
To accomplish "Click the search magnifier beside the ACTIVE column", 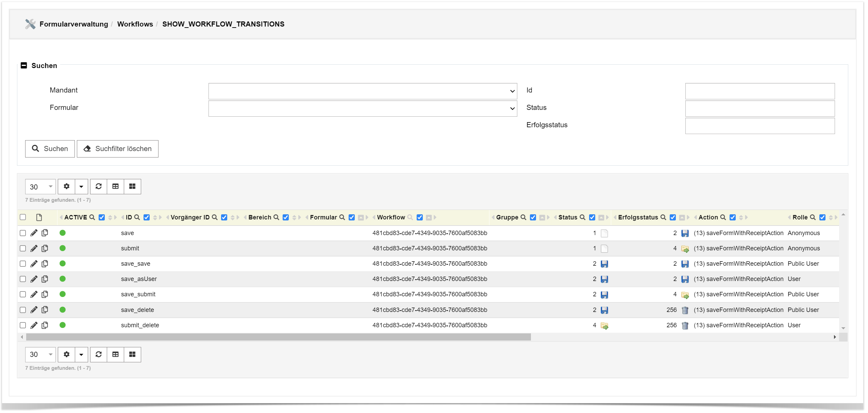I will [92, 217].
